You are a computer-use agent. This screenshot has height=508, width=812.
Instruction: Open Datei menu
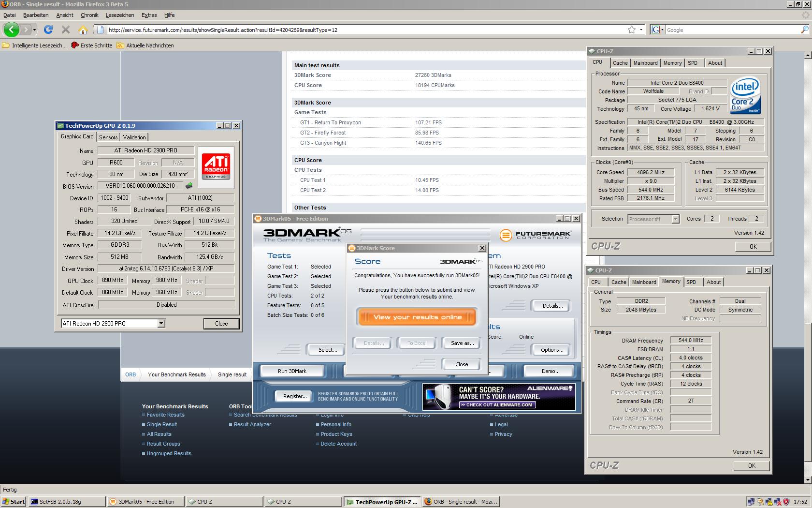[x=9, y=15]
